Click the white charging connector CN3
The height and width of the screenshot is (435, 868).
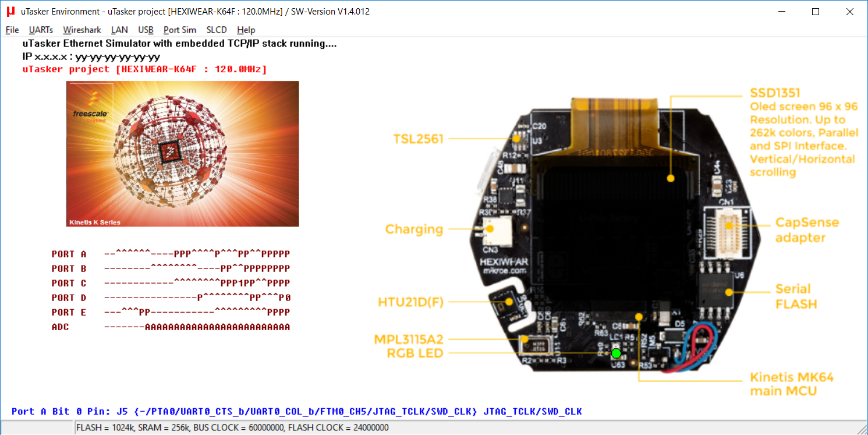(x=490, y=229)
